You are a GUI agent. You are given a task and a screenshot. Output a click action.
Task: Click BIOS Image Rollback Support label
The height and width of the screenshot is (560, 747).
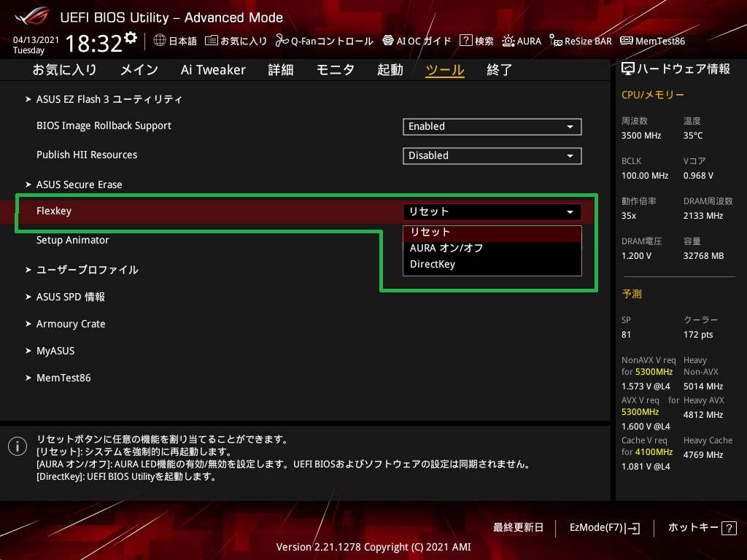click(104, 125)
